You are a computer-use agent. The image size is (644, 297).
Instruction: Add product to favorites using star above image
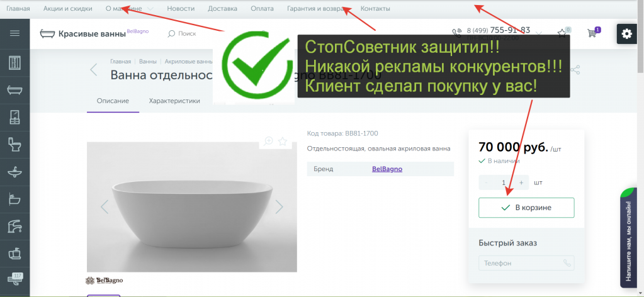[283, 141]
